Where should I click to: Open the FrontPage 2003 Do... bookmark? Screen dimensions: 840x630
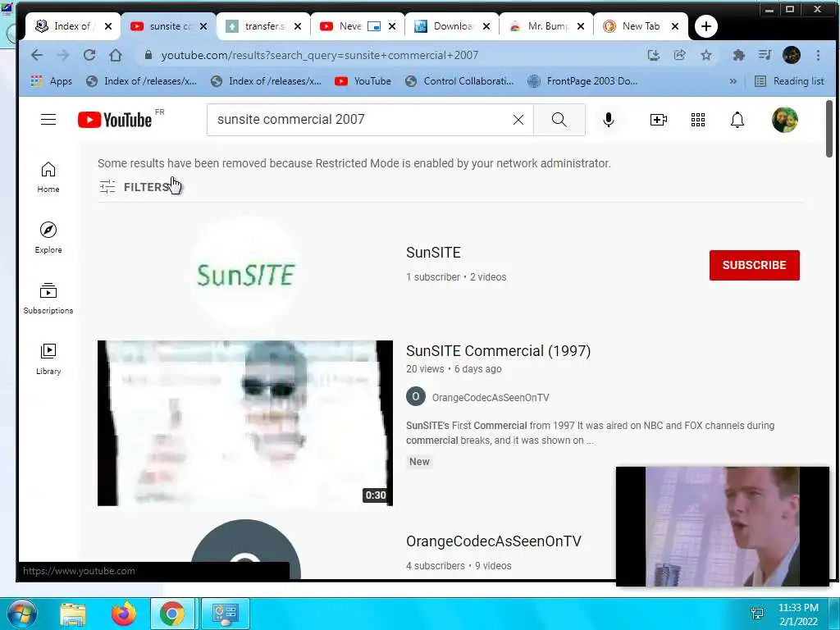tap(582, 81)
